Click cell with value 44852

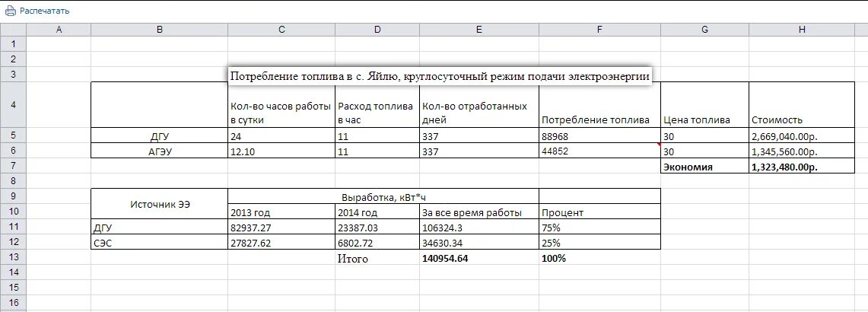click(600, 150)
